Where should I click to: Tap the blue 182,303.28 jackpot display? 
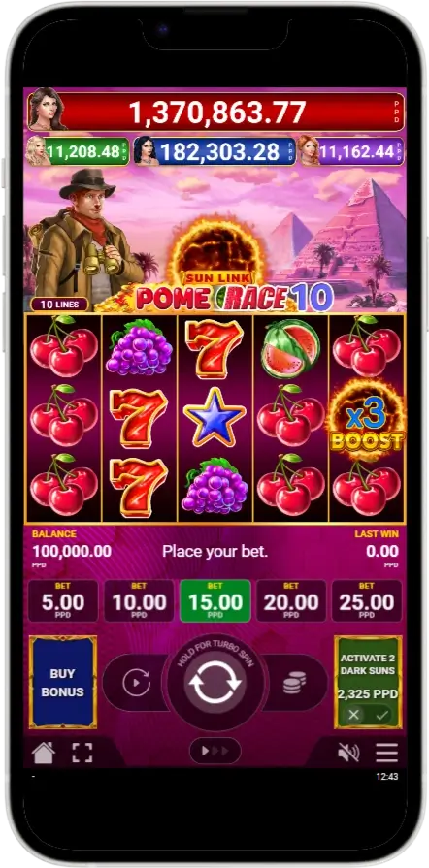pyautogui.click(x=215, y=151)
